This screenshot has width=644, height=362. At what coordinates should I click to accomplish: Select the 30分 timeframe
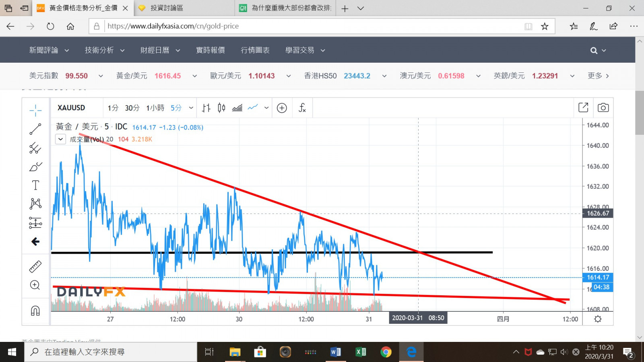132,108
